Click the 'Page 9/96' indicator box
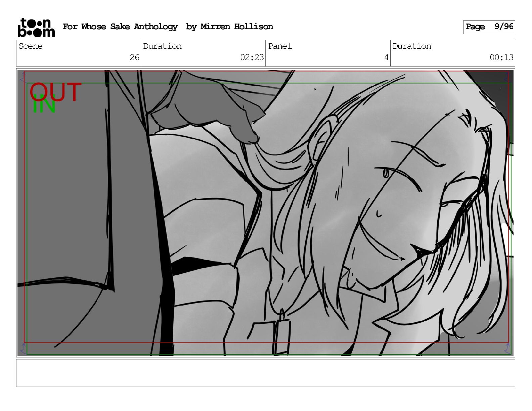532x411 pixels. (x=489, y=27)
